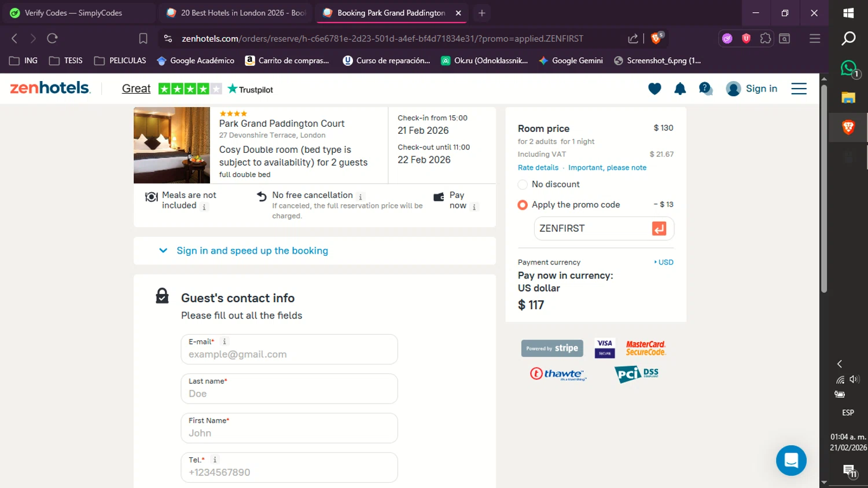This screenshot has height=488, width=868.
Task: Click the page vertical scrollbar thumb
Action: [x=824, y=189]
